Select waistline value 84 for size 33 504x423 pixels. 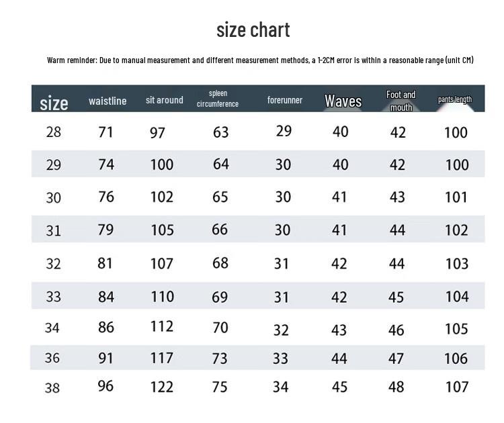106,296
